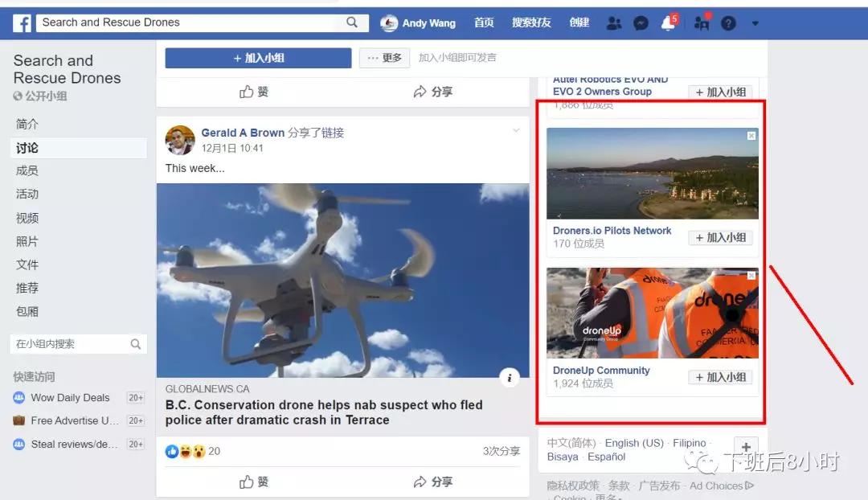Switch language to Bisaya
868x500 pixels.
(563, 457)
